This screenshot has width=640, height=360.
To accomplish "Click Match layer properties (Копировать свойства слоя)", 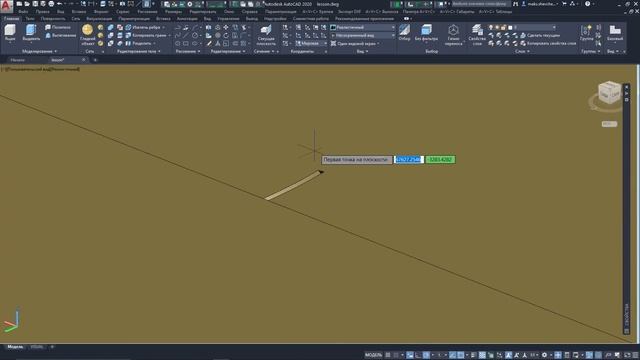I will [x=547, y=43].
